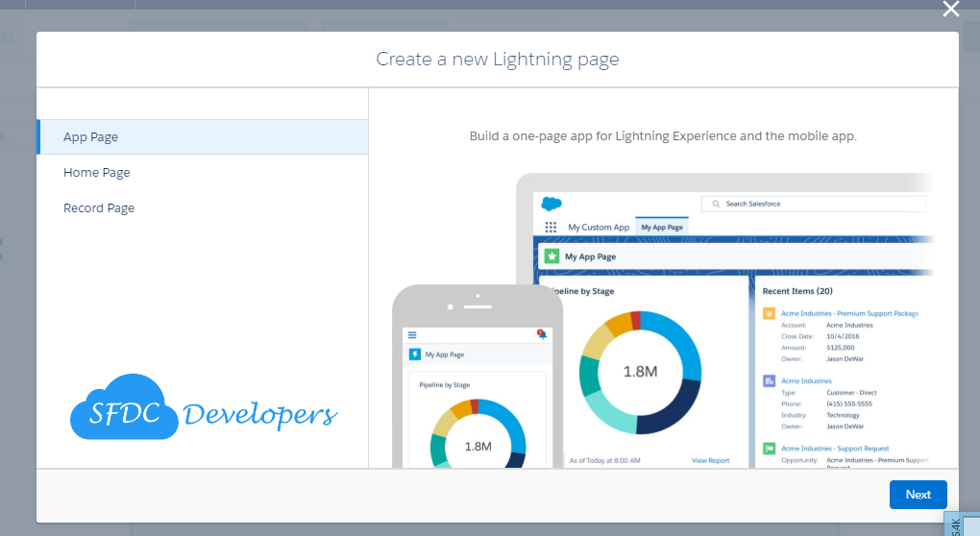Click the Search Salesforce field in preview

(813, 204)
